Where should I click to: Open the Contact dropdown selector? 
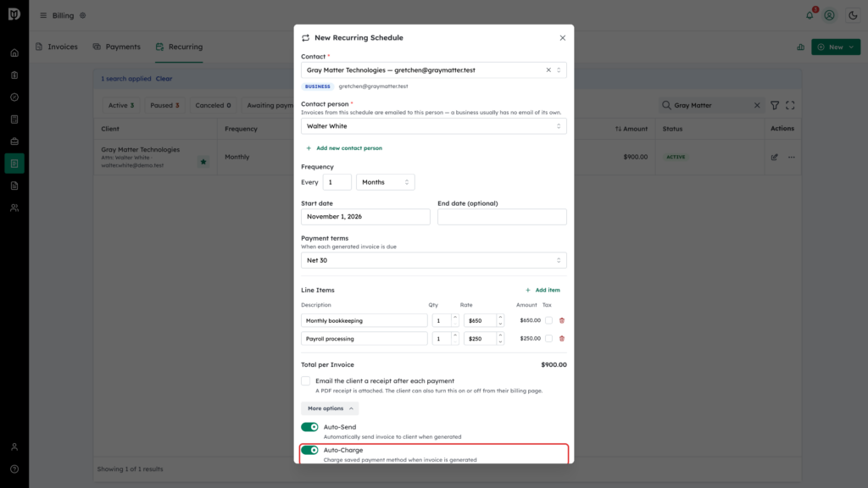pos(433,70)
